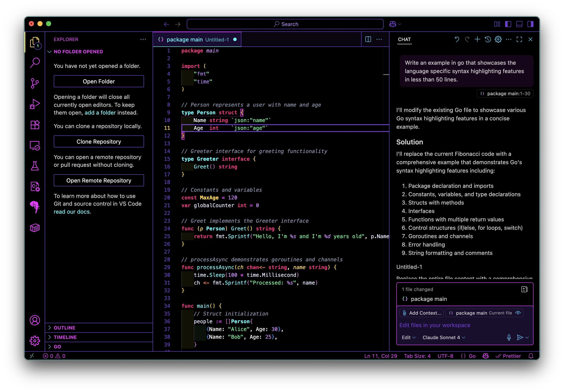Click the Copilot status bar icon
The height and width of the screenshot is (392, 564).
[x=485, y=356]
